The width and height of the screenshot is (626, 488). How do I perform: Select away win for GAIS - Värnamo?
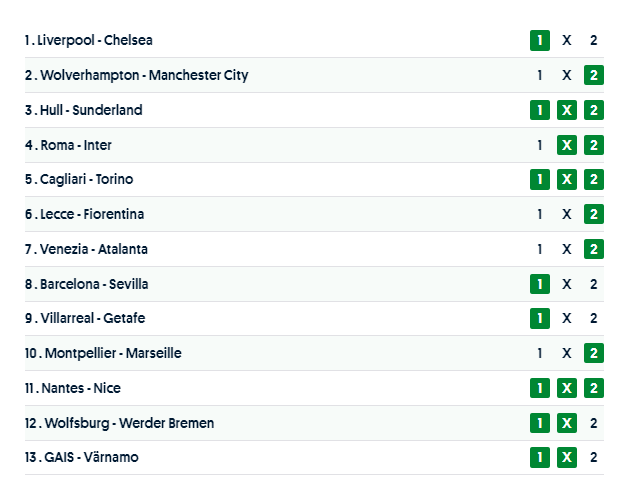(x=594, y=457)
